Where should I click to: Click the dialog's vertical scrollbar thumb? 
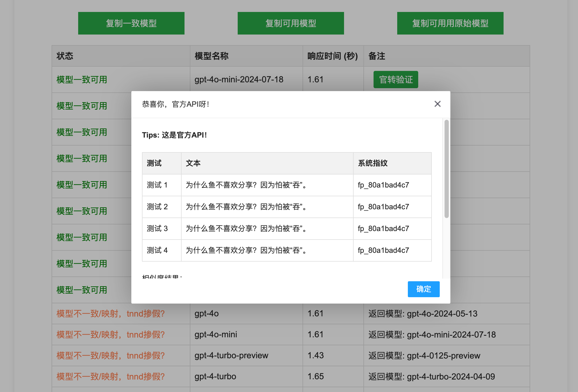click(446, 169)
